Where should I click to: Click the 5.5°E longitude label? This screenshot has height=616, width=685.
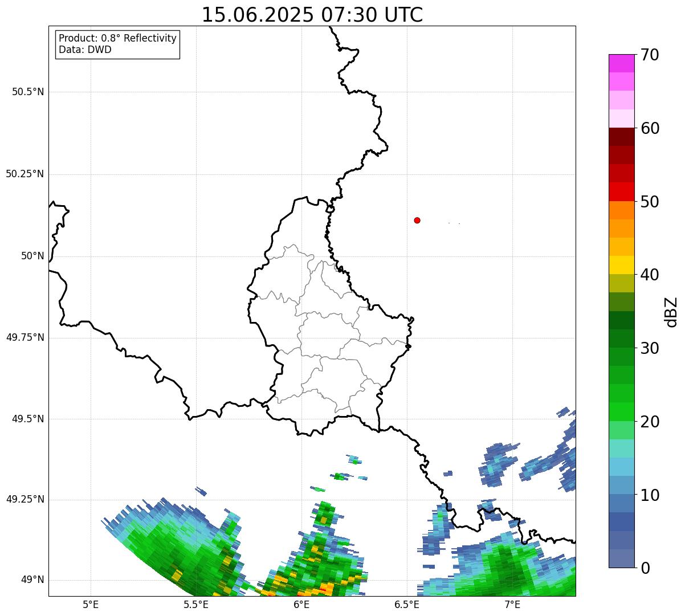196,604
